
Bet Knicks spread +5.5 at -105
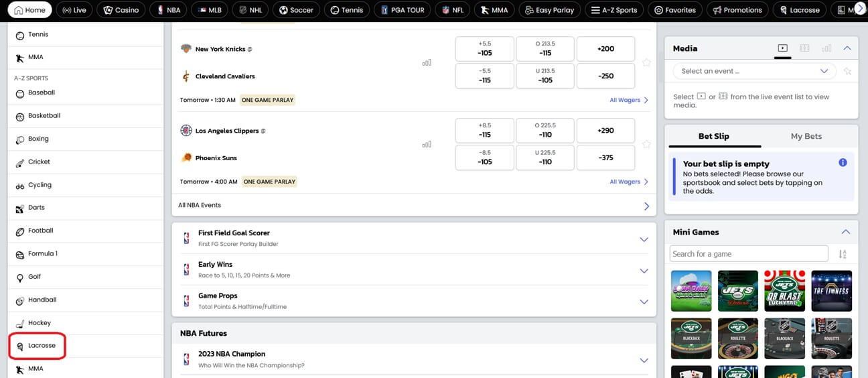pyautogui.click(x=485, y=48)
